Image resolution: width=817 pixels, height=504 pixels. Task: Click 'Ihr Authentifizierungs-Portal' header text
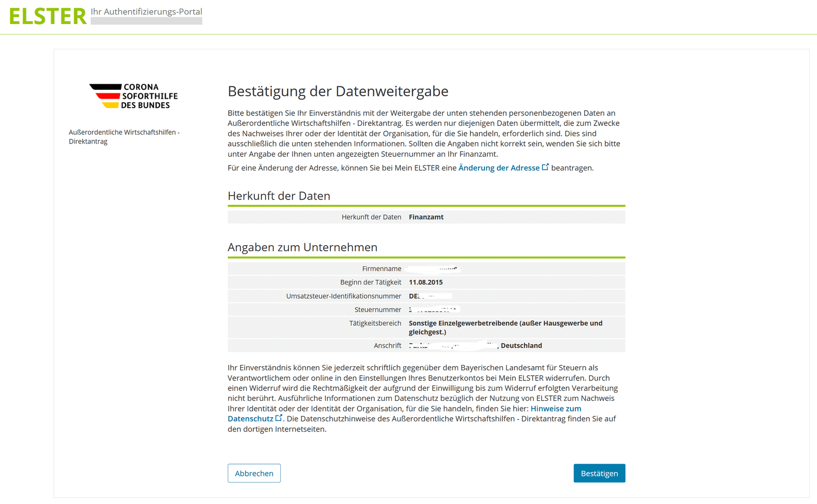pyautogui.click(x=147, y=12)
